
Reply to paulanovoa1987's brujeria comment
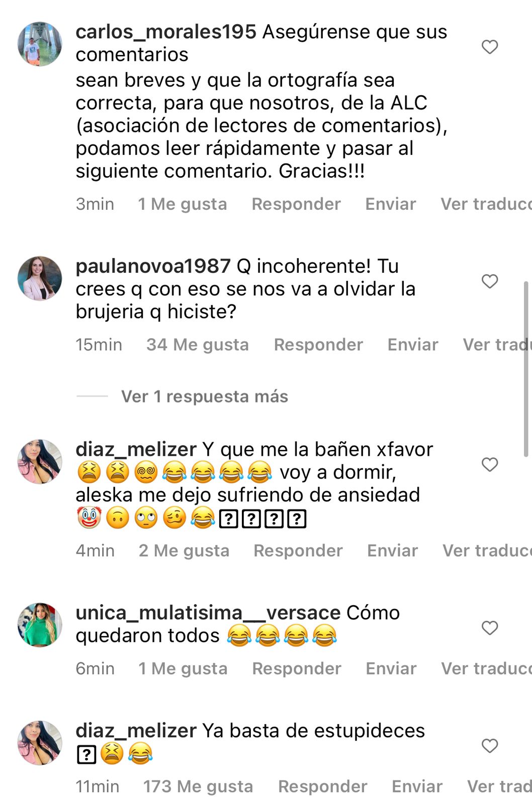(318, 345)
